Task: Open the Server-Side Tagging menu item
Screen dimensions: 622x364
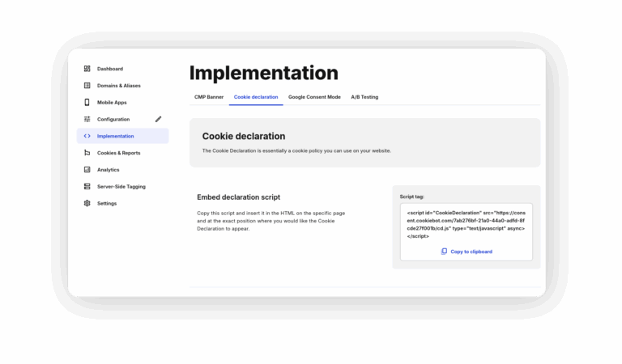Action: (122, 187)
